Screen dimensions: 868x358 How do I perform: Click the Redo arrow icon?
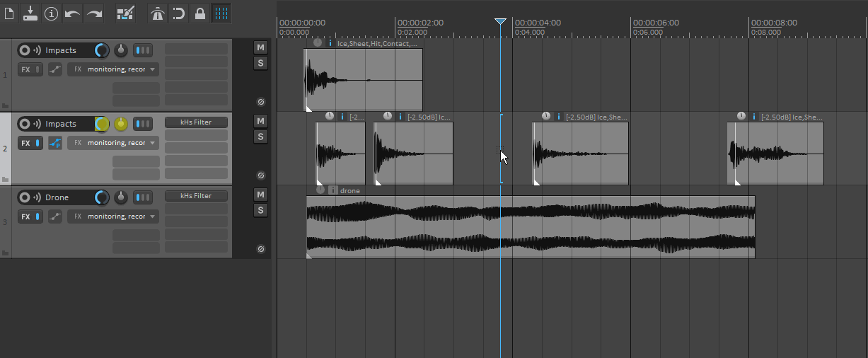pos(93,13)
